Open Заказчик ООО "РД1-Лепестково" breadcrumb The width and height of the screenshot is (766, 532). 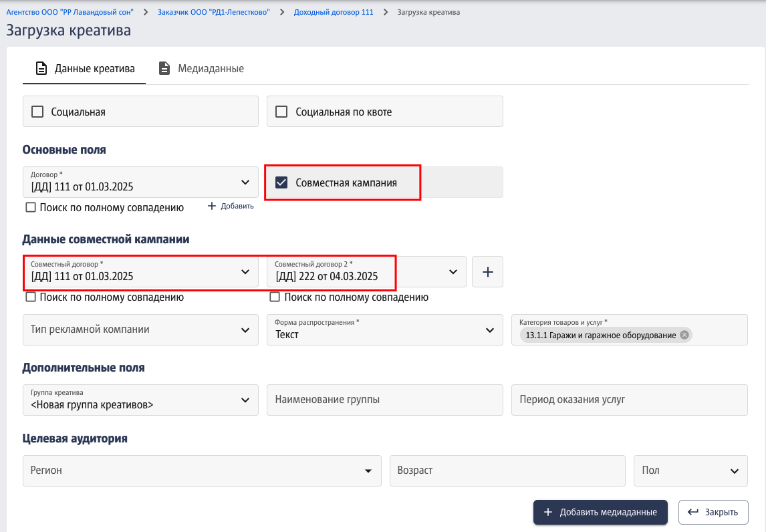(x=213, y=12)
